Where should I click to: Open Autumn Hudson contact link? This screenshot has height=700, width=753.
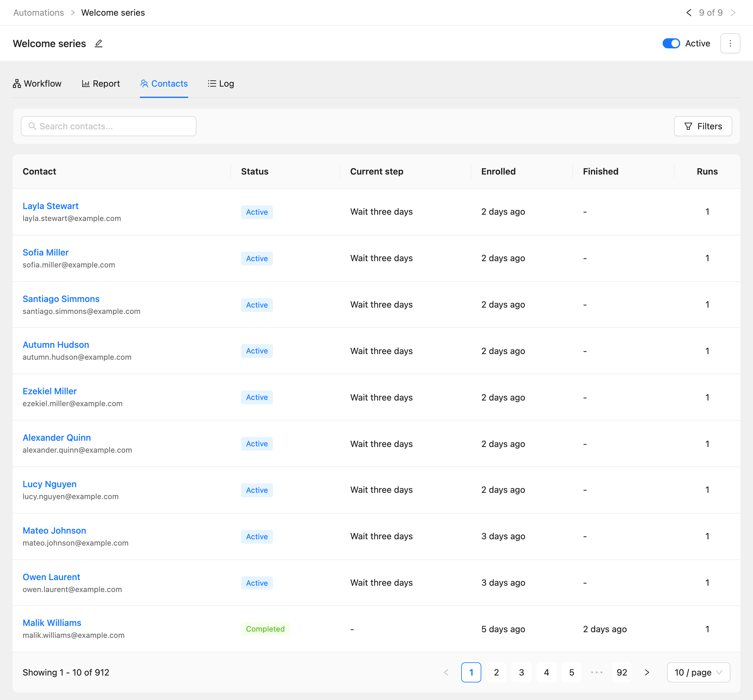(x=56, y=345)
